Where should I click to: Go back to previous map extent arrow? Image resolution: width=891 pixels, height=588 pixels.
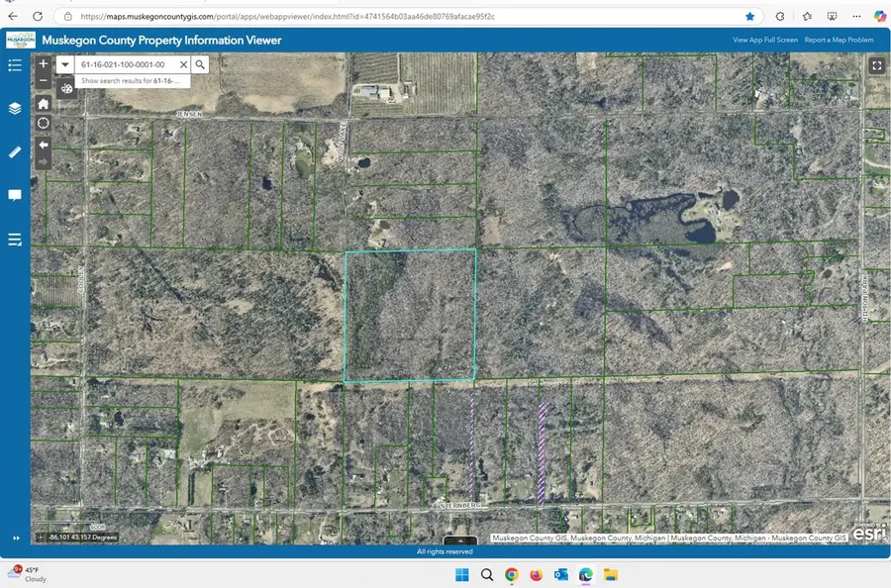pyautogui.click(x=44, y=146)
